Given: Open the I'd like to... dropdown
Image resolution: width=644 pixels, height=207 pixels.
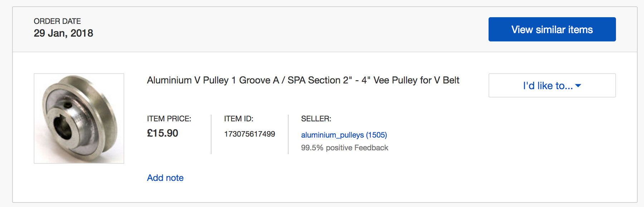Looking at the screenshot, I should click(x=552, y=85).
